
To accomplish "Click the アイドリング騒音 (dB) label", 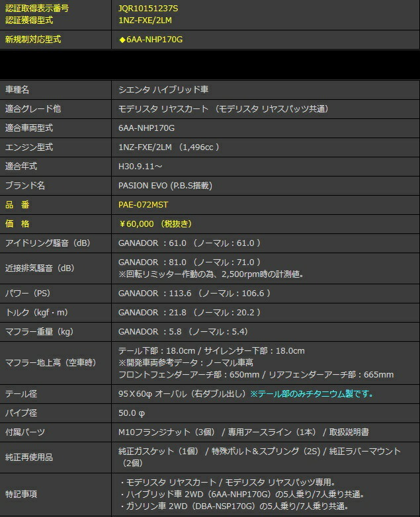I will point(48,243).
